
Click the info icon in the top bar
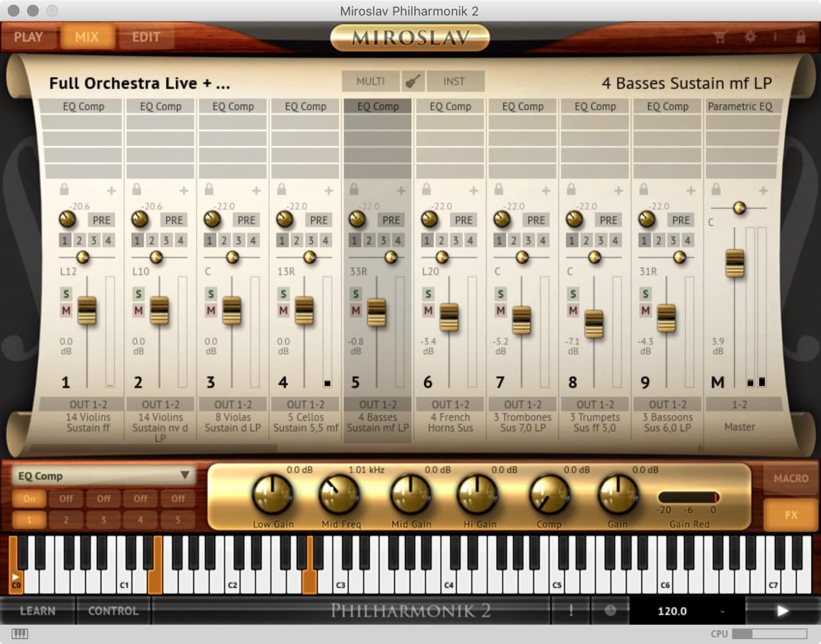[775, 37]
